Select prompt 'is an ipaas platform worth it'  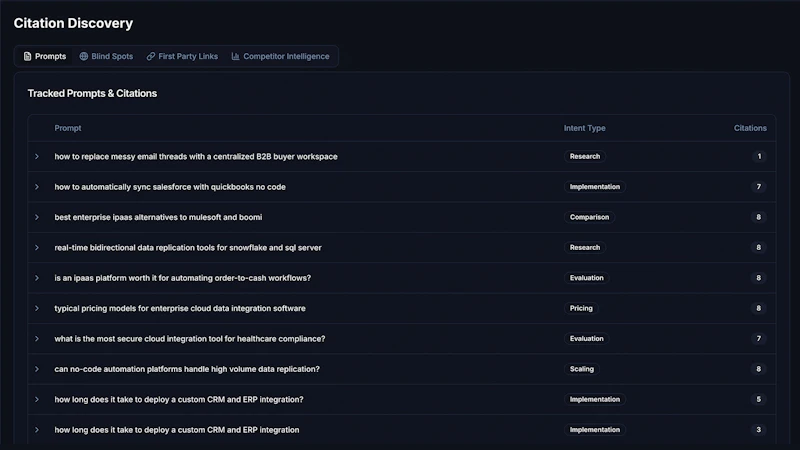[x=183, y=278]
